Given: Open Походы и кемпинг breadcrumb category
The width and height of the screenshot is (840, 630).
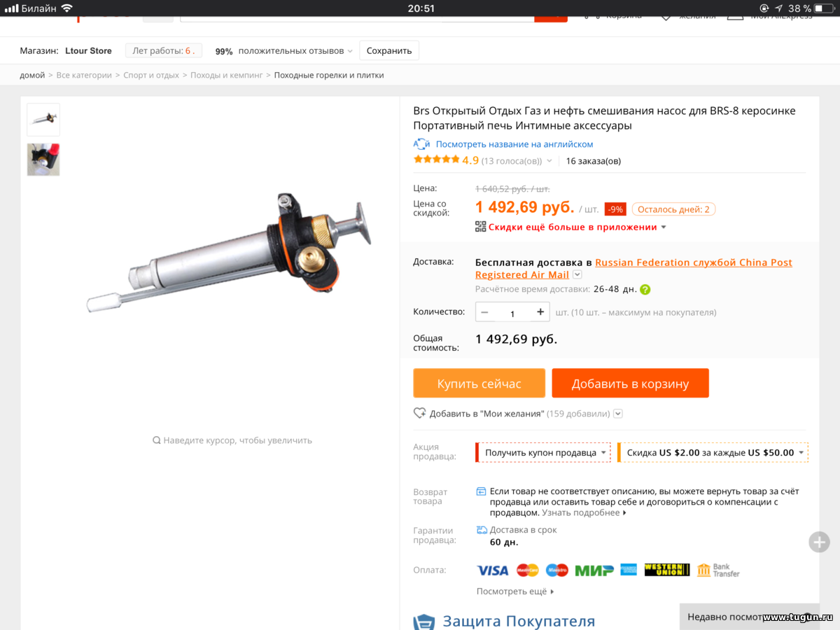Looking at the screenshot, I should (x=227, y=75).
